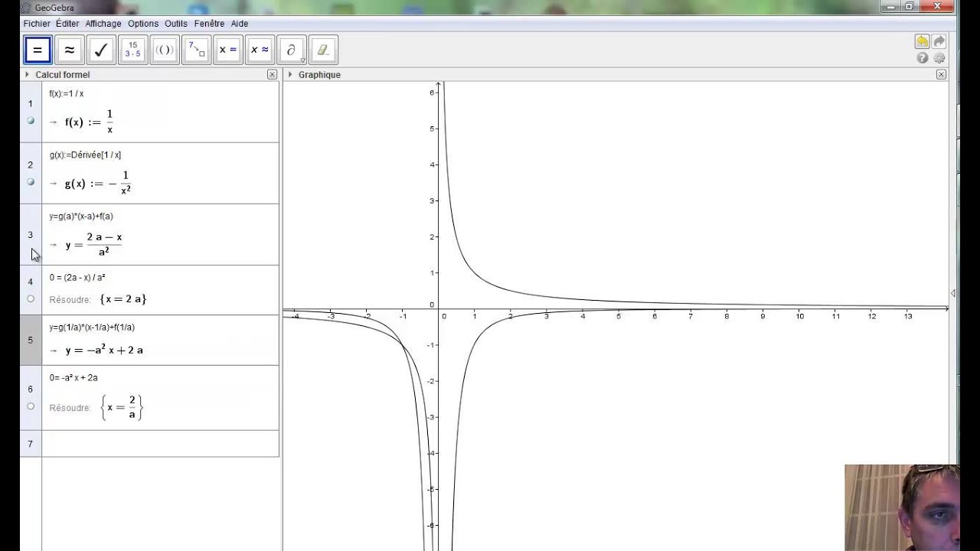980x551 pixels.
Task: Toggle visibility marker in row 4
Action: (x=31, y=298)
